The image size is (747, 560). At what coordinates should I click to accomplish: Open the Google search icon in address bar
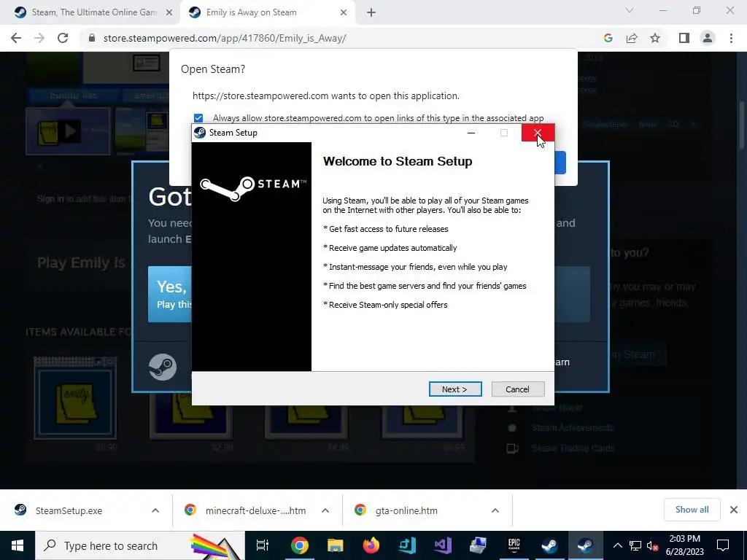click(608, 38)
